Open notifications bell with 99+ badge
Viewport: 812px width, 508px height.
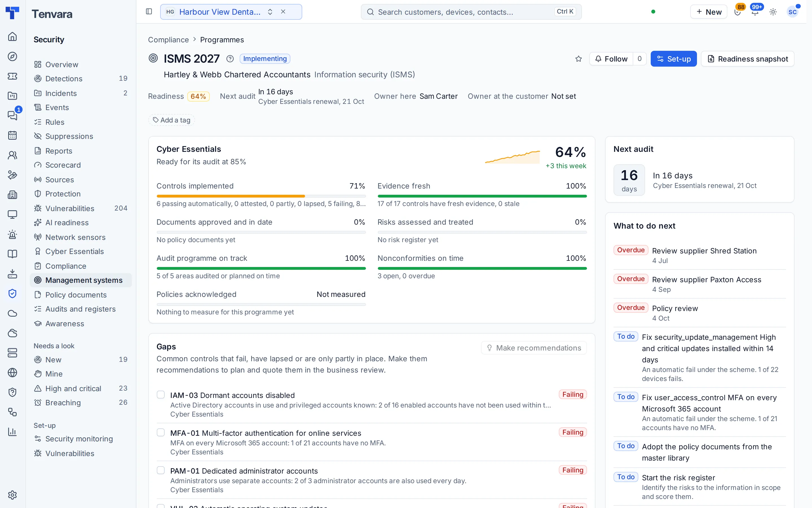(x=755, y=12)
